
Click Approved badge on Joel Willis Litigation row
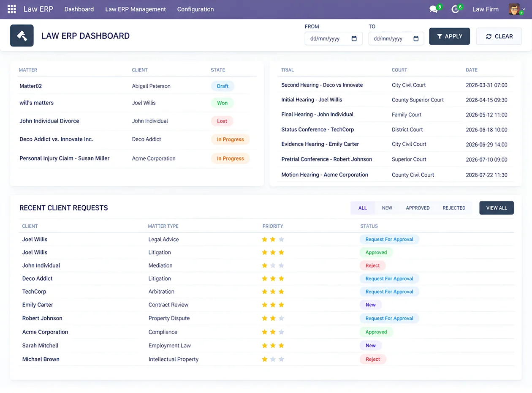(376, 252)
